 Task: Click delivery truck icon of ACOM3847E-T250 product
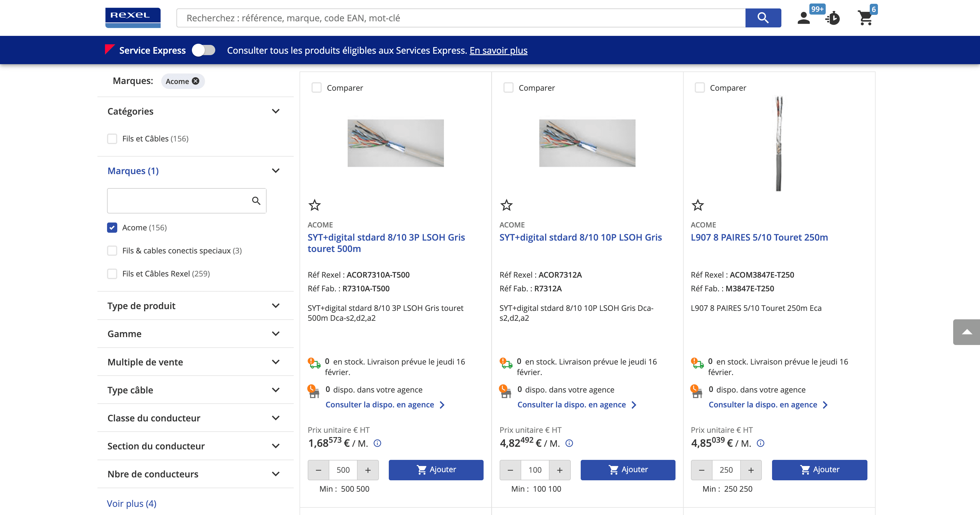point(697,363)
